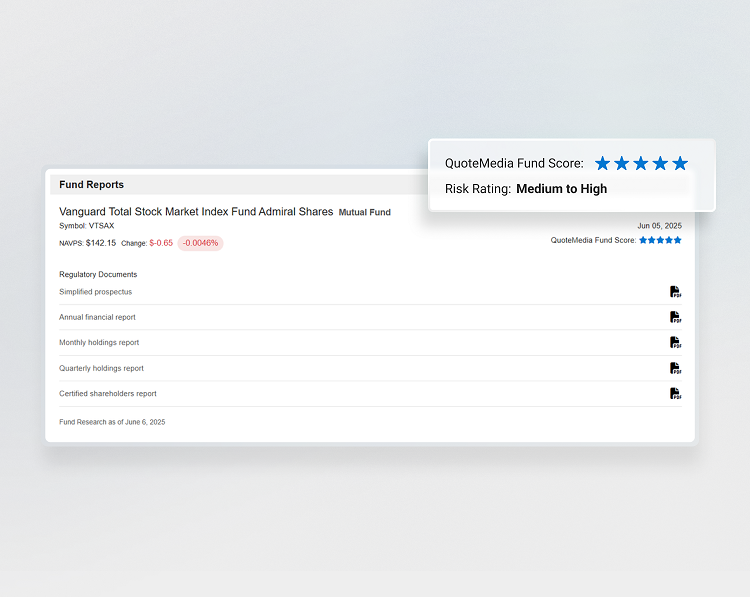Open the Simplified prospectus PDF icon
Image resolution: width=750 pixels, height=597 pixels.
tap(675, 292)
